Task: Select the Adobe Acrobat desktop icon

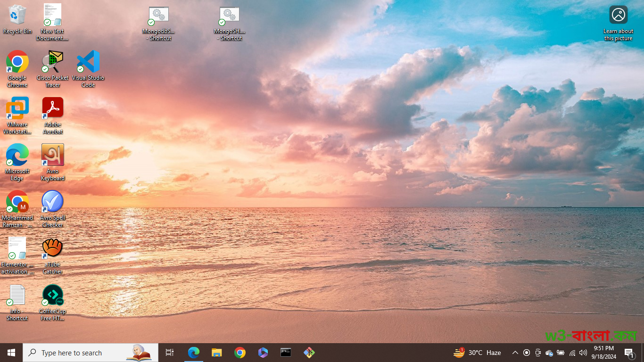Action: (53, 115)
